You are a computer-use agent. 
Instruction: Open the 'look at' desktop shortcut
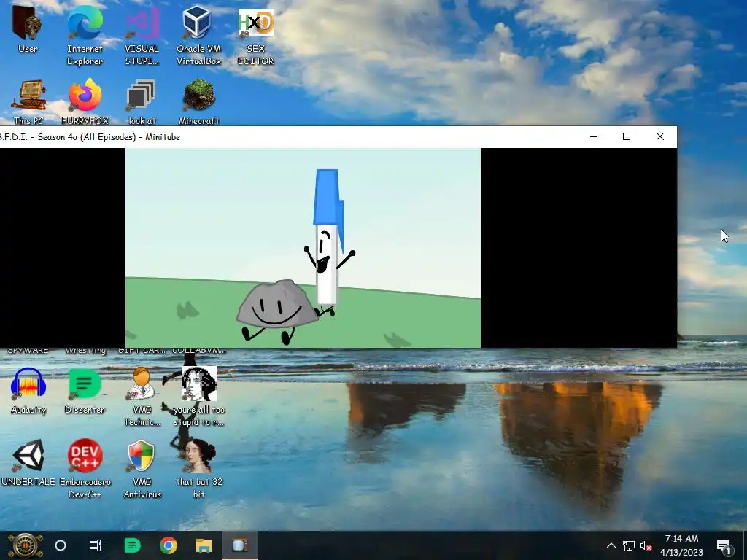142,101
